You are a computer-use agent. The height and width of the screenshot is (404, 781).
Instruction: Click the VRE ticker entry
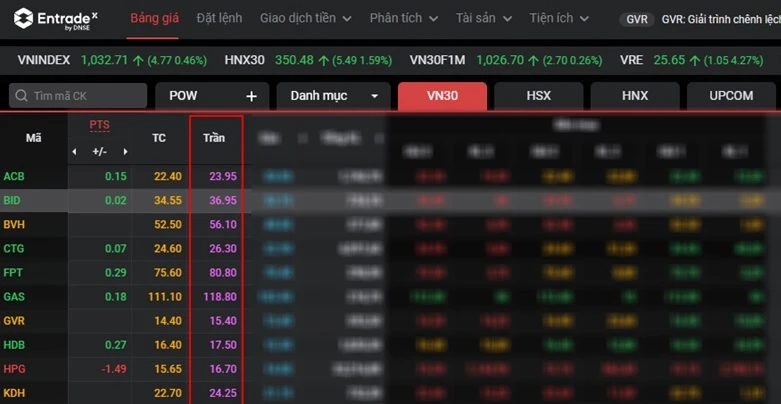(x=691, y=60)
